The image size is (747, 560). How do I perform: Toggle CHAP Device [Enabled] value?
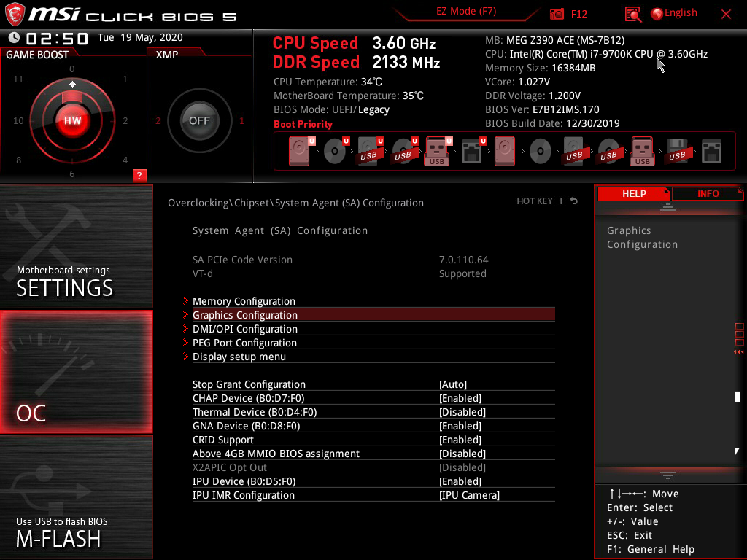point(460,398)
